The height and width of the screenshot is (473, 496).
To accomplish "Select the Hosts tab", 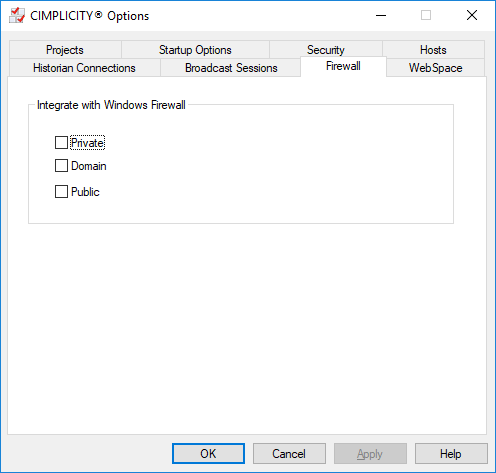I will click(433, 50).
